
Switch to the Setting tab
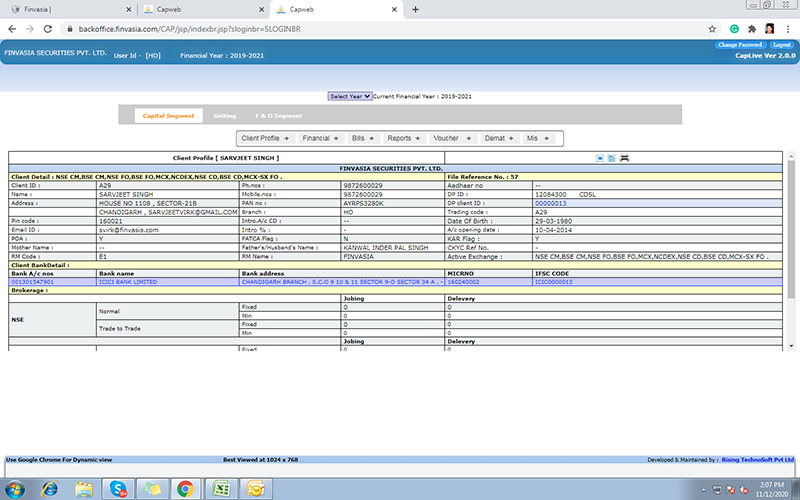tap(224, 116)
